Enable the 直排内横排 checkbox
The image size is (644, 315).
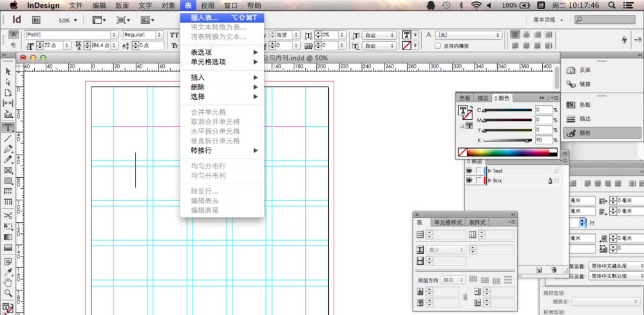point(437,46)
